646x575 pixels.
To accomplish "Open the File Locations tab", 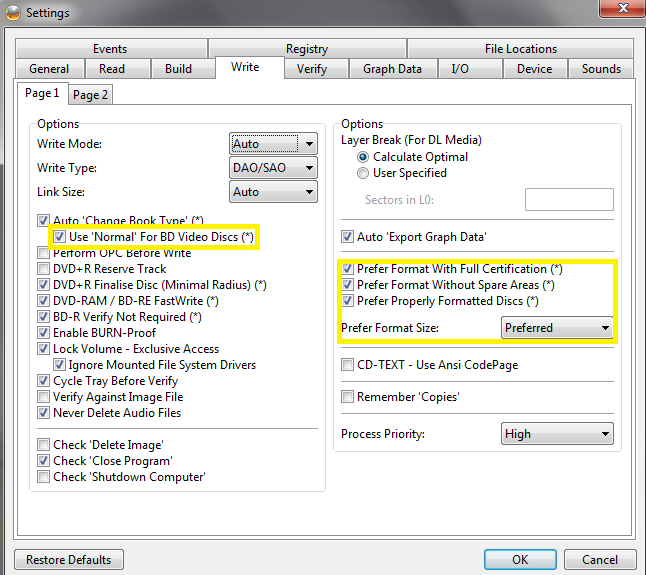I will (x=520, y=49).
